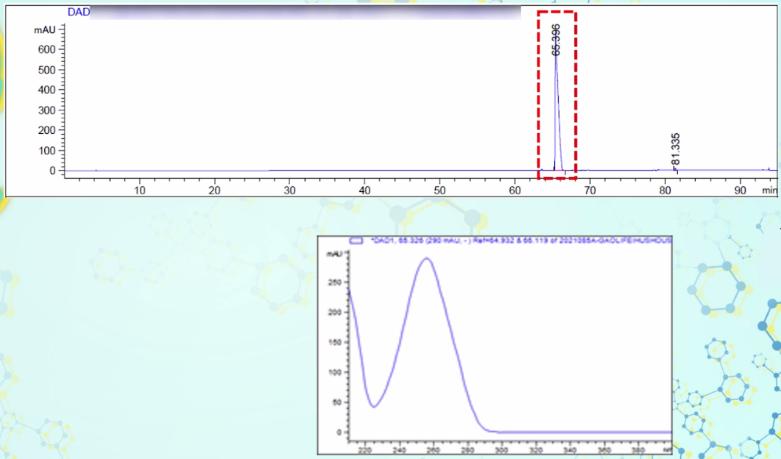Image resolution: width=781 pixels, height=459 pixels.
Task: Click the 50 minute tick on time axis
Action: [x=439, y=189]
